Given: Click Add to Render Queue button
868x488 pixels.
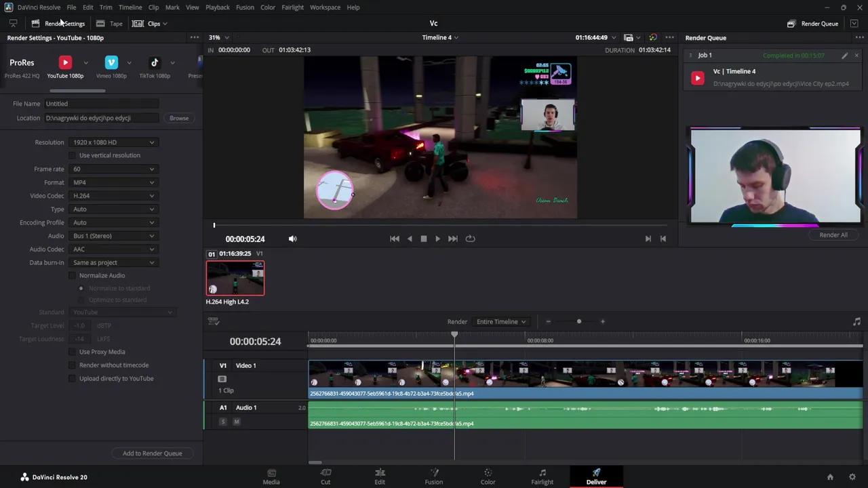Looking at the screenshot, I should [x=152, y=453].
